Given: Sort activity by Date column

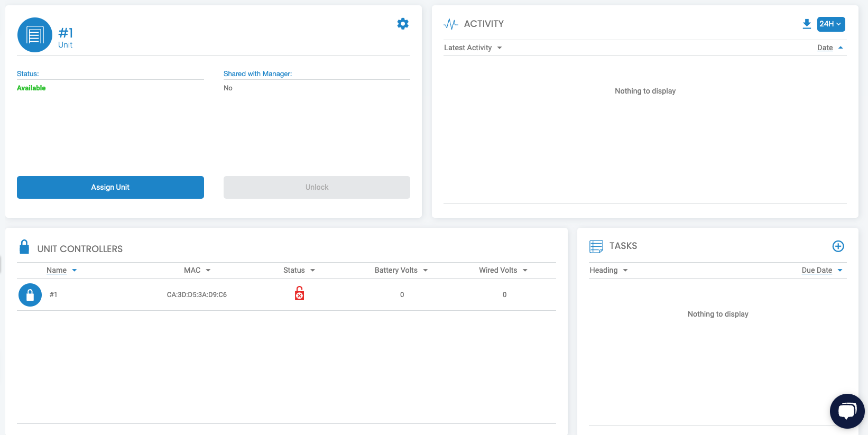Looking at the screenshot, I should [825, 48].
